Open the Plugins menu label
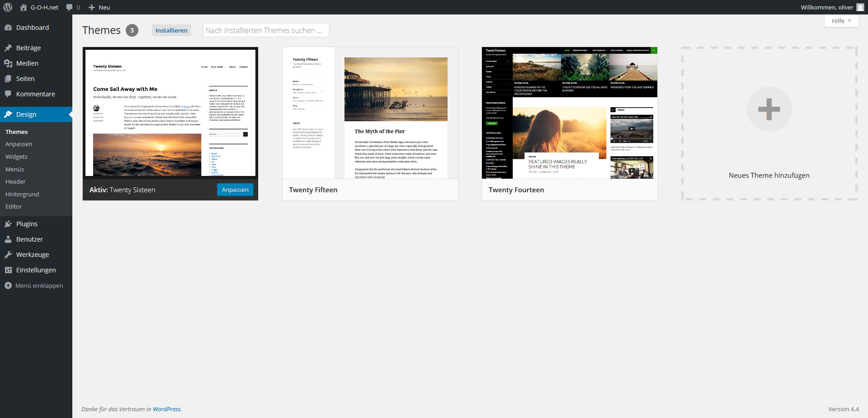The image size is (868, 418). tap(27, 224)
